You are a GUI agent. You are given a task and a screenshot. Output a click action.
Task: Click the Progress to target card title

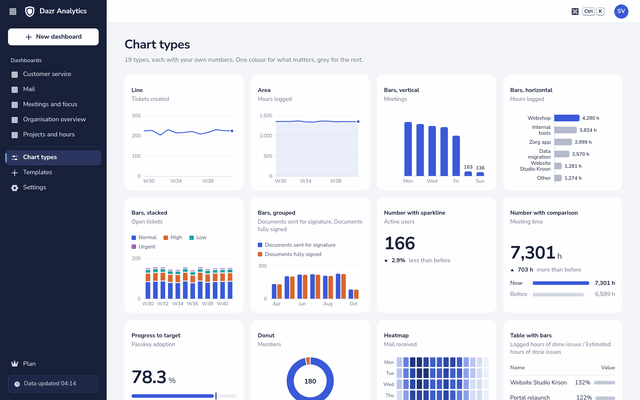point(156,336)
